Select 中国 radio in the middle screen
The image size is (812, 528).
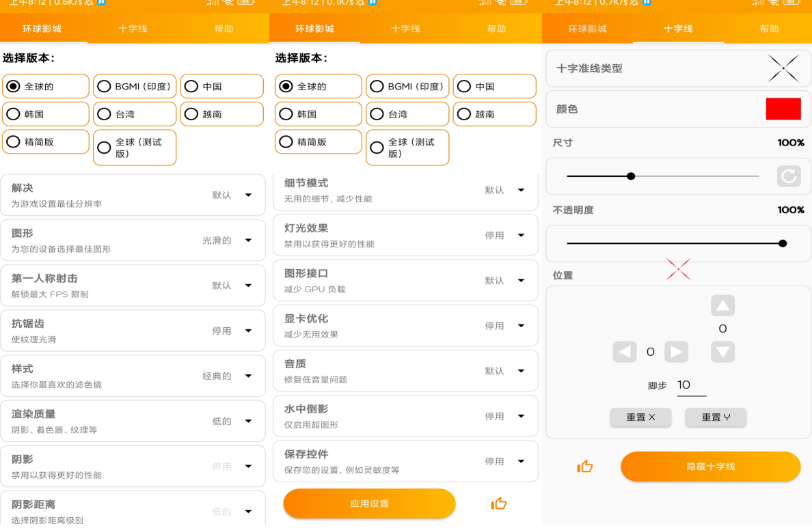click(495, 86)
